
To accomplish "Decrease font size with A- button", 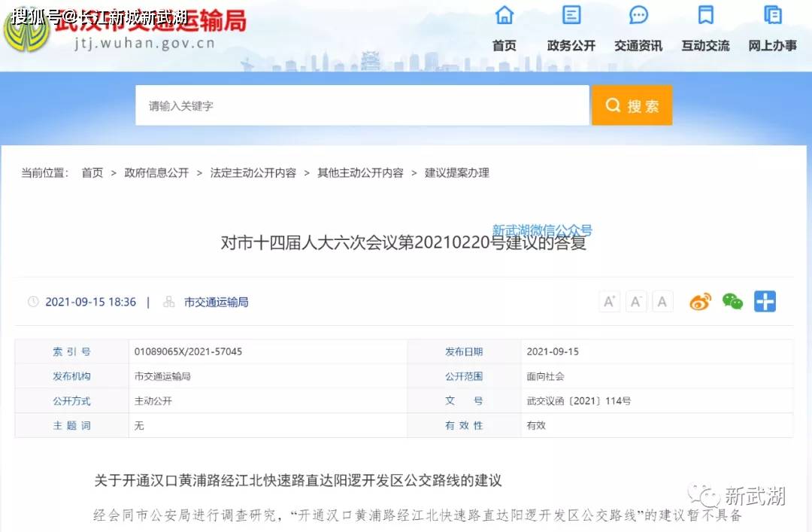I will tap(636, 301).
